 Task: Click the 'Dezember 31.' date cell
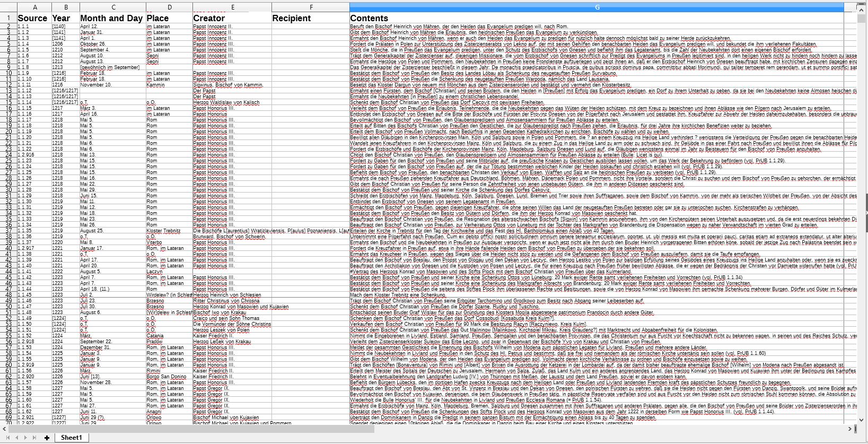[113, 347]
